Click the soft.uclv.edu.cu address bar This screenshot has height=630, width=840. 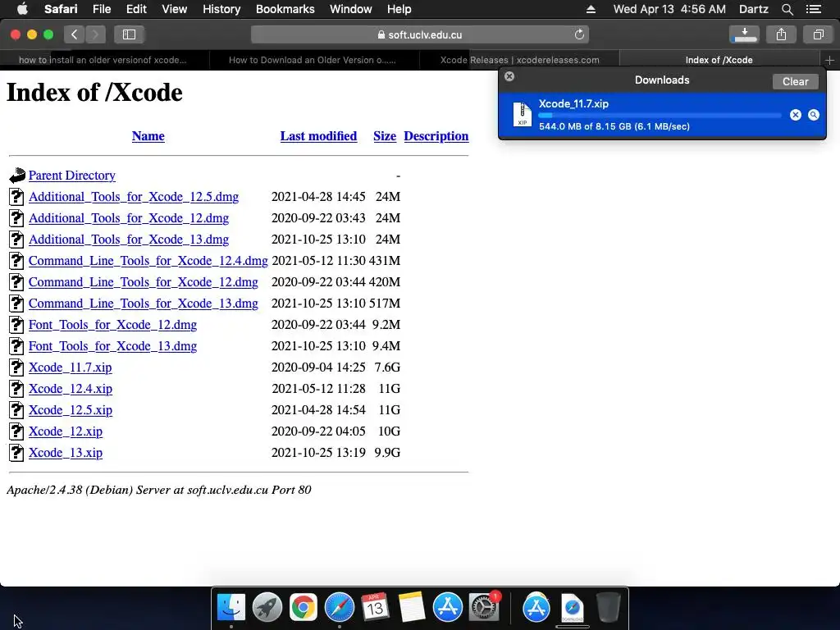coord(420,34)
